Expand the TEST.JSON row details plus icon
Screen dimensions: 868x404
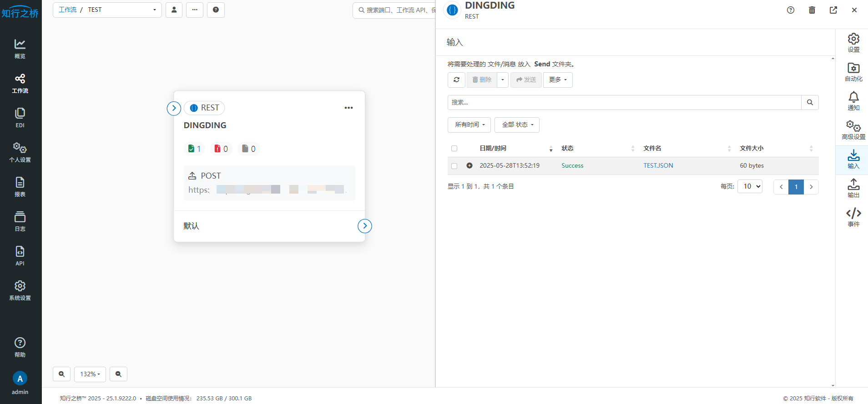tap(469, 166)
